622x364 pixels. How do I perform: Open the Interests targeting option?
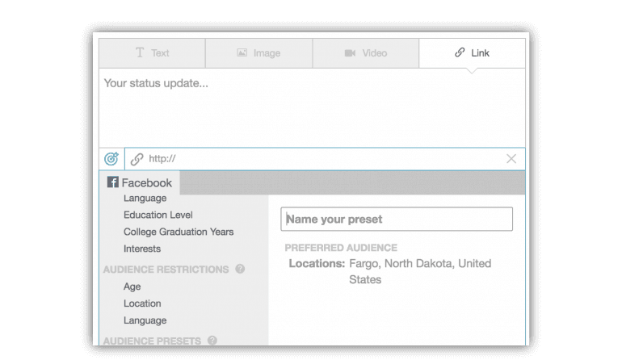tap(142, 249)
